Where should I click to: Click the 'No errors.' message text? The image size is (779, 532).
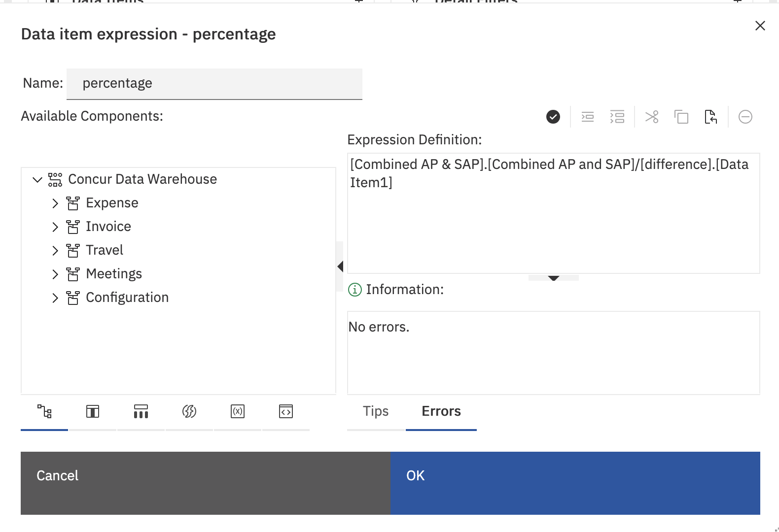[379, 327]
